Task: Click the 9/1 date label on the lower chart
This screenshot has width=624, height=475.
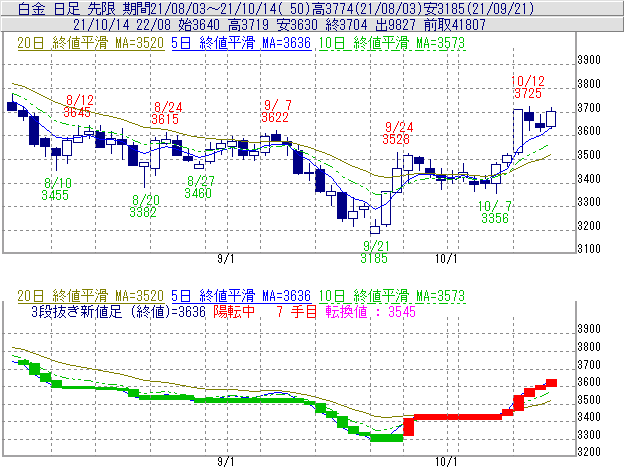Action: coord(226,462)
